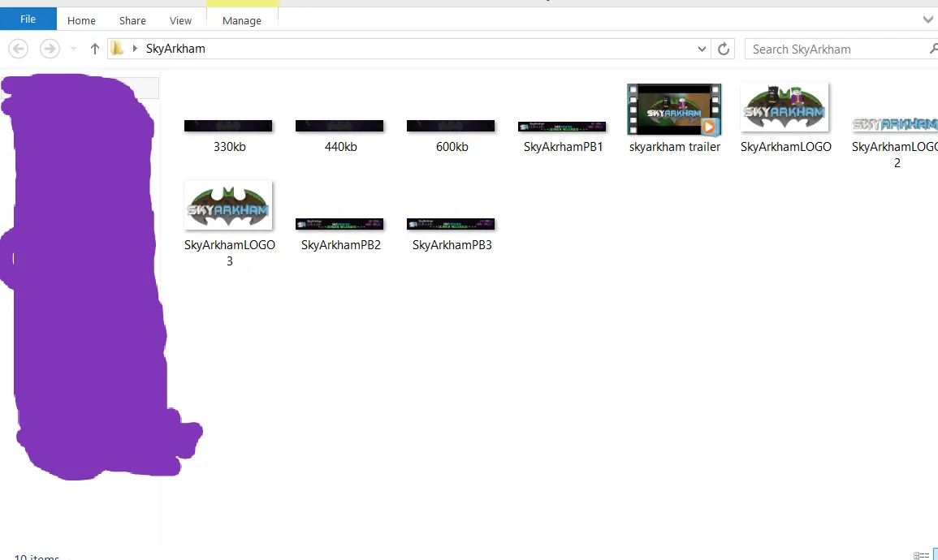The width and height of the screenshot is (938, 560).
Task: Select the SkyArkhamPB2 banner thumbnail
Action: click(339, 224)
